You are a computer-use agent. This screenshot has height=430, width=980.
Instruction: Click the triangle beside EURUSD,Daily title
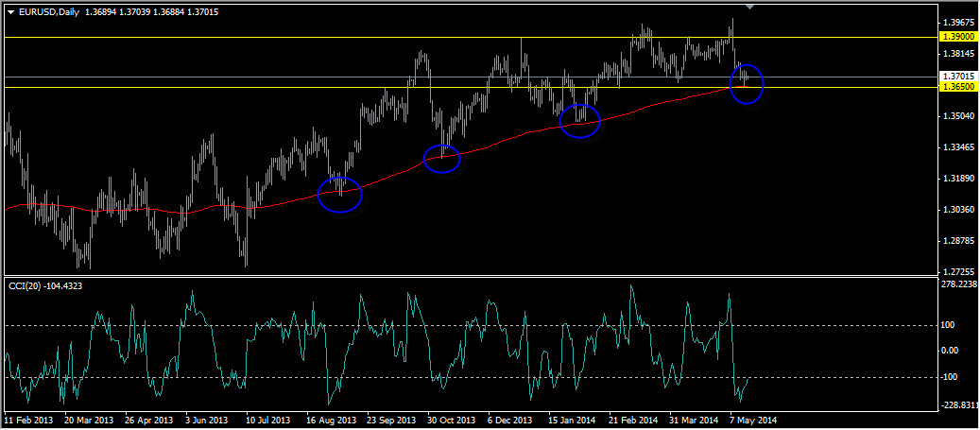[10, 12]
